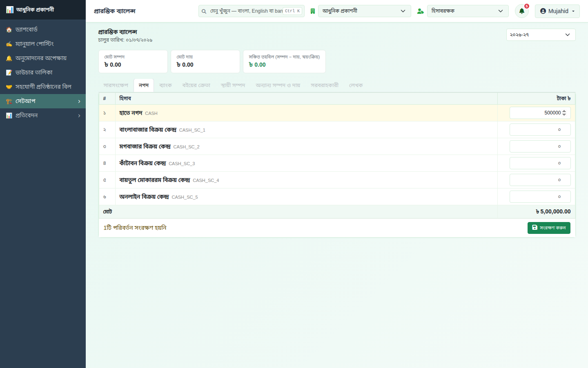The height and width of the screenshot is (368, 588).
Task: Go to ম্যানুয়াল পোস্টিং in sidebar
Action: pyautogui.click(x=43, y=44)
